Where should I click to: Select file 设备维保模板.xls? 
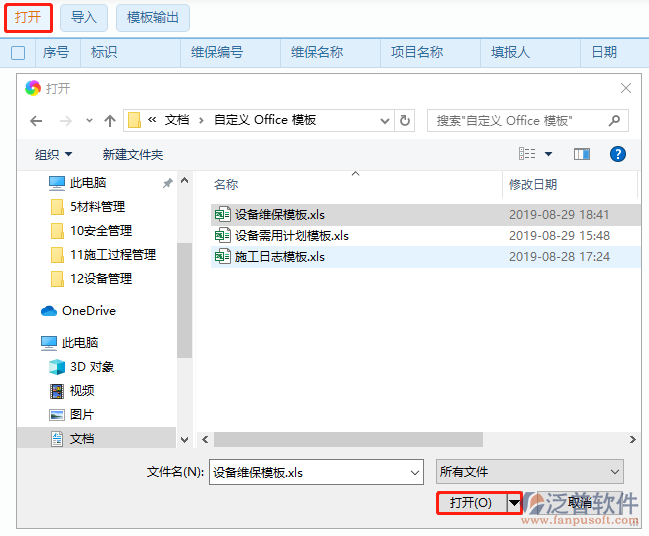coord(425,215)
